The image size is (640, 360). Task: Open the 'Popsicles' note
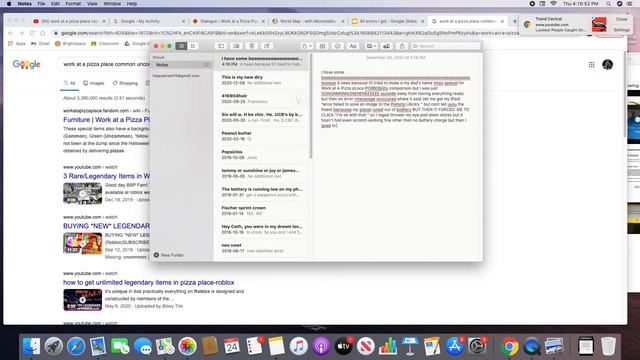(x=262, y=155)
